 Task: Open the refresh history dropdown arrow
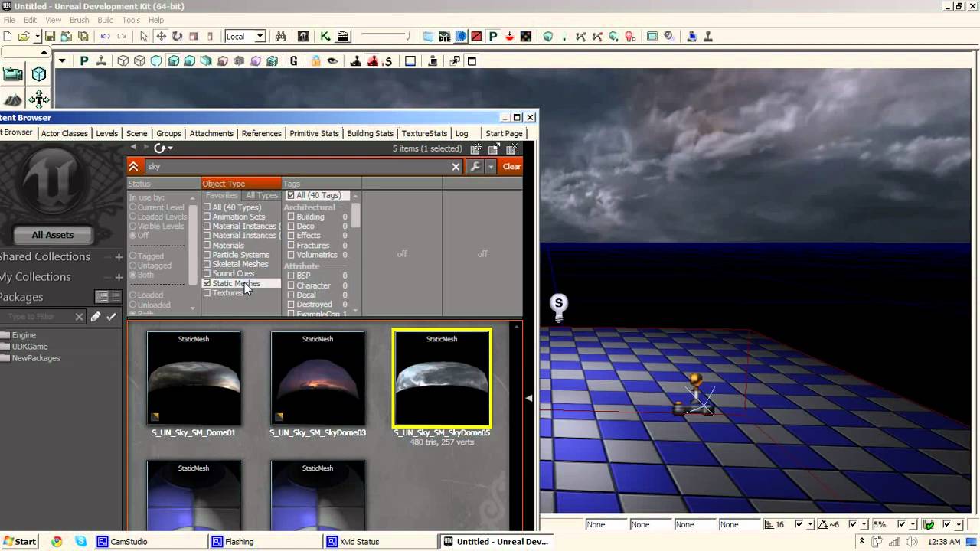(170, 148)
